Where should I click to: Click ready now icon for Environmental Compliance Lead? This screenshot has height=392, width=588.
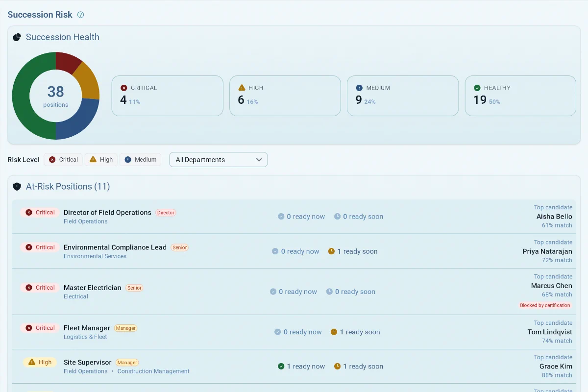click(x=275, y=251)
